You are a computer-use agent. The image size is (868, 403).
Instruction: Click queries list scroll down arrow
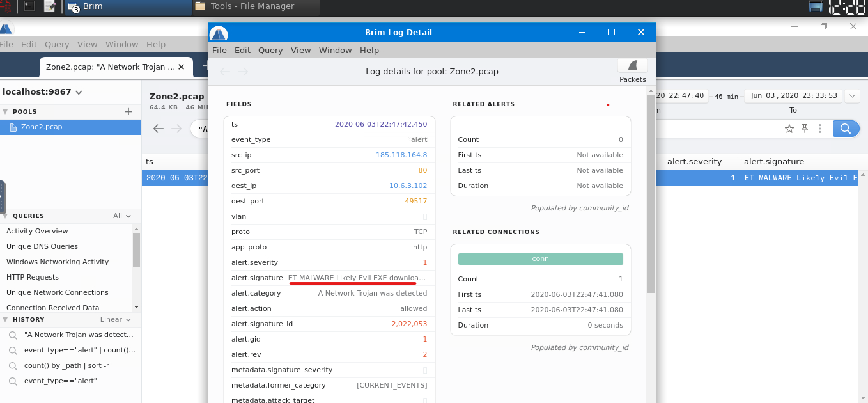point(136,308)
